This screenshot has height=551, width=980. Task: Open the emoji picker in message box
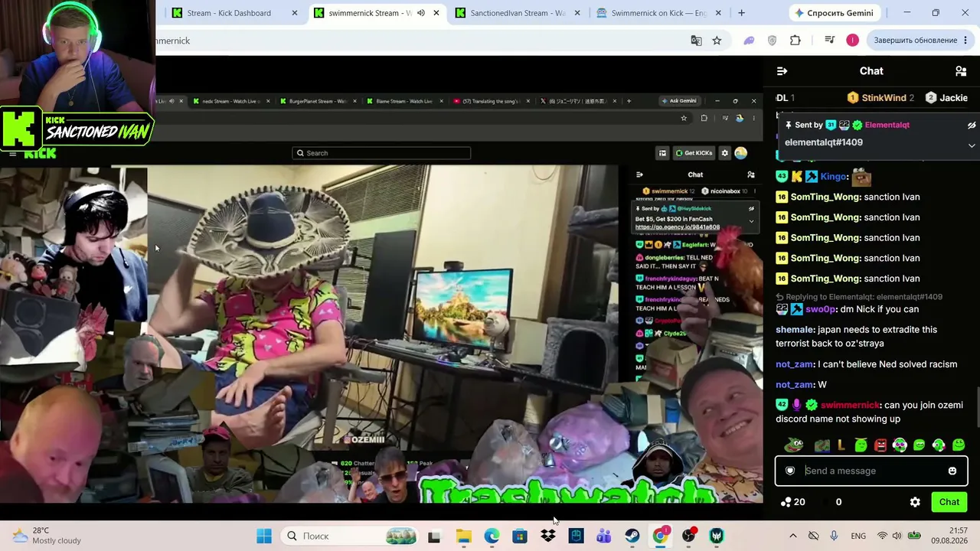pos(952,471)
